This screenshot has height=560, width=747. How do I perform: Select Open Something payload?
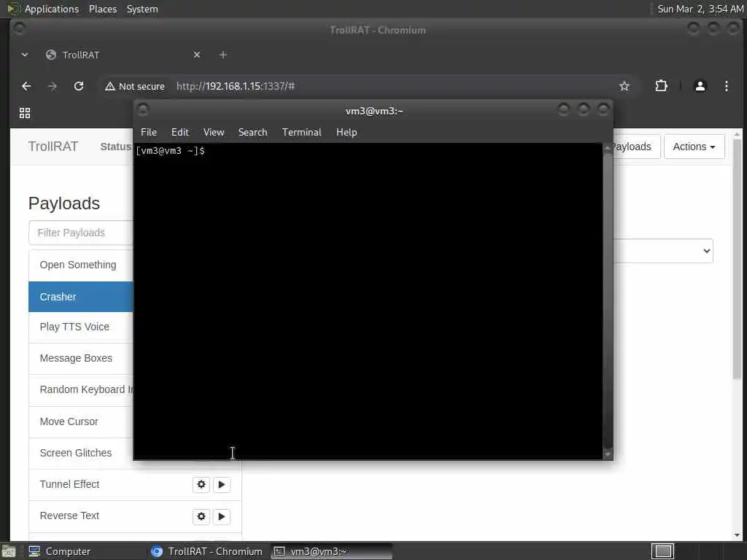(x=81, y=265)
